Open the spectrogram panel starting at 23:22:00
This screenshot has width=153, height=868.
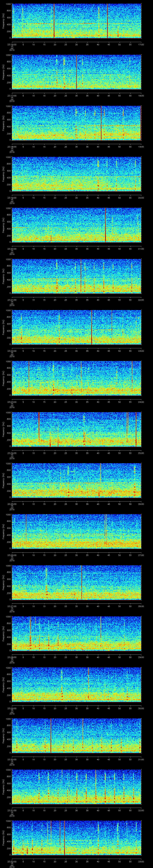[76, 327]
